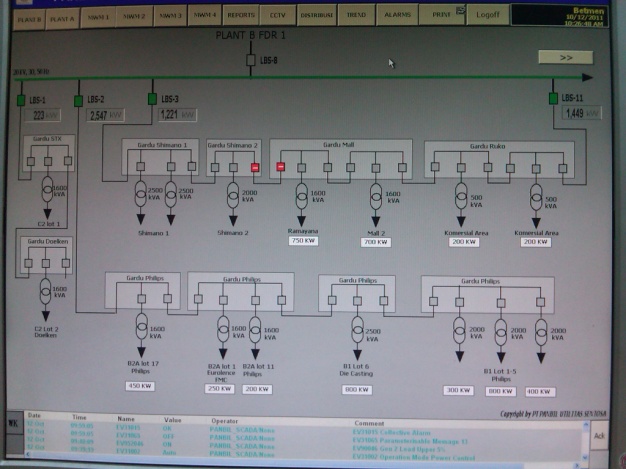Click the Gardu Doelken panel title
This screenshot has width=626, height=469.
tap(48, 241)
